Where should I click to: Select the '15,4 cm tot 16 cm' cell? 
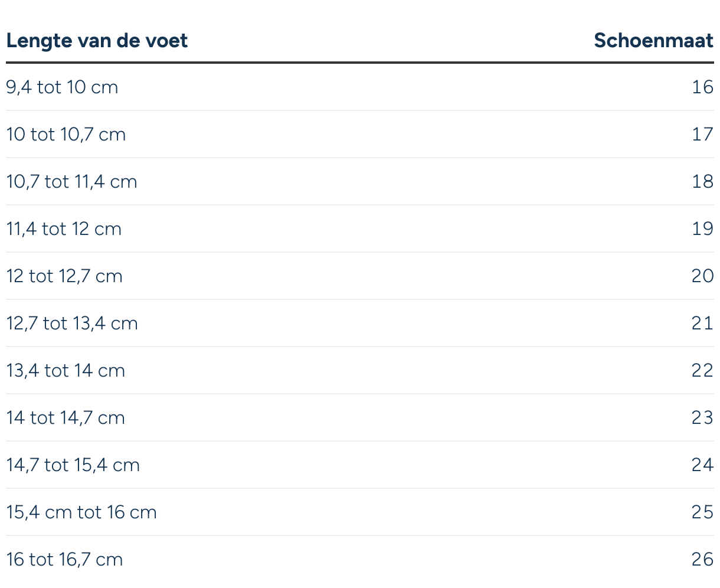pos(81,512)
